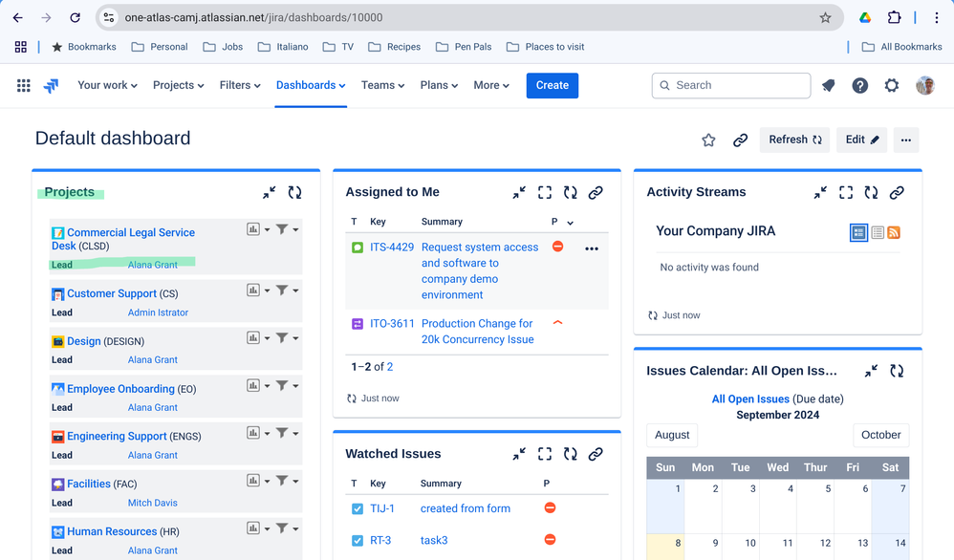This screenshot has height=560, width=954.
Task: Copy dashboard link via chain icon
Action: click(x=740, y=140)
